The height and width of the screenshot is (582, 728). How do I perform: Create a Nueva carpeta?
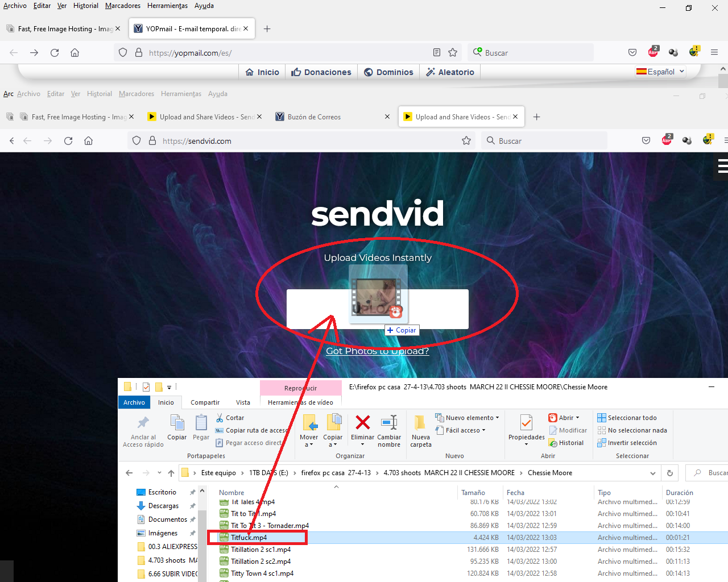point(421,431)
